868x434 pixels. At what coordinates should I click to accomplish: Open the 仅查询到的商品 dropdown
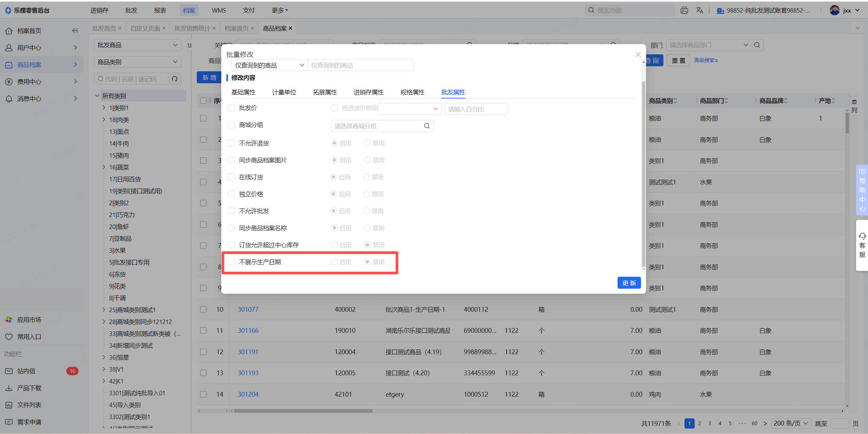[x=269, y=65]
